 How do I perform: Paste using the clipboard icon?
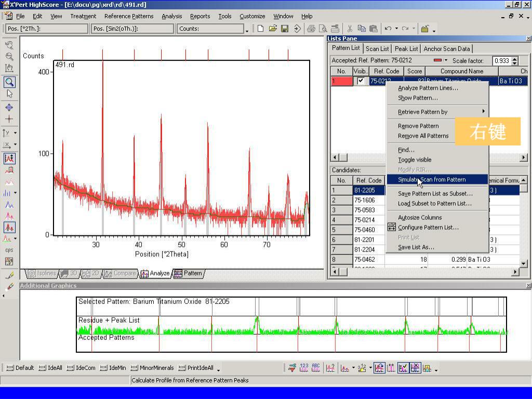(373, 29)
